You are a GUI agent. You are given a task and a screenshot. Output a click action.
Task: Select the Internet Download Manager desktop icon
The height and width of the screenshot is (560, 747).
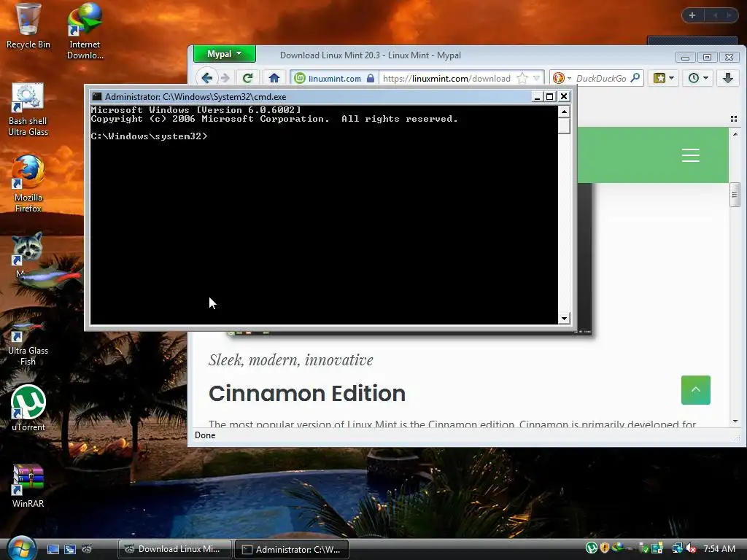[x=85, y=31]
